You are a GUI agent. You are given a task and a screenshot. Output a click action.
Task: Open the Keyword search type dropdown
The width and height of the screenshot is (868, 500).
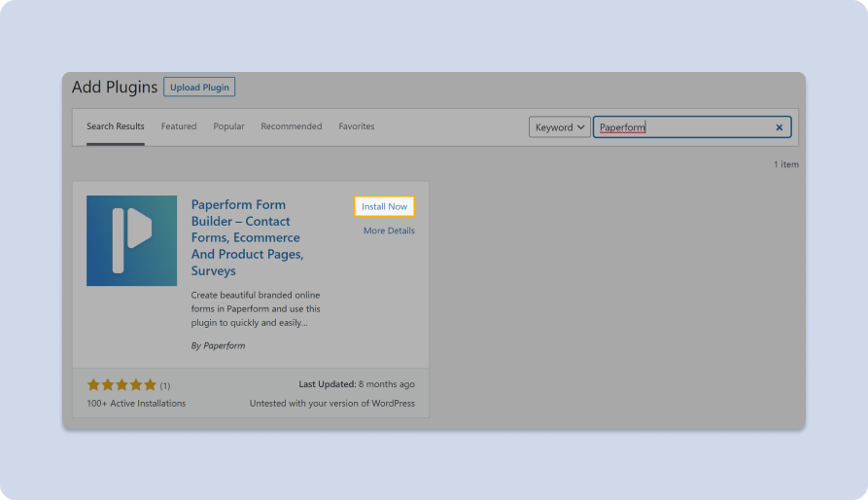[x=560, y=126]
